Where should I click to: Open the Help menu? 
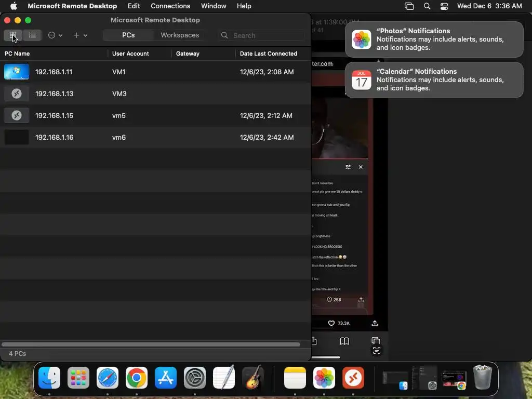[x=244, y=6]
